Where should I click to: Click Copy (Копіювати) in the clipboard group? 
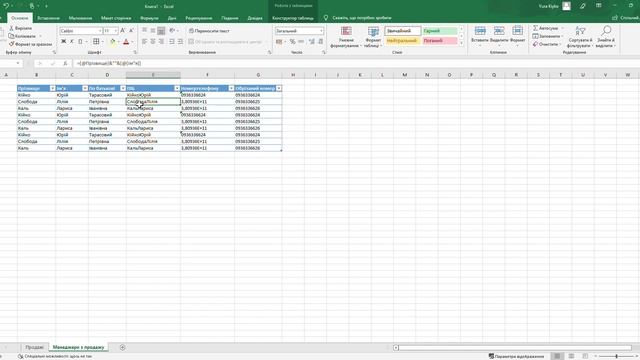pyautogui.click(x=22, y=36)
